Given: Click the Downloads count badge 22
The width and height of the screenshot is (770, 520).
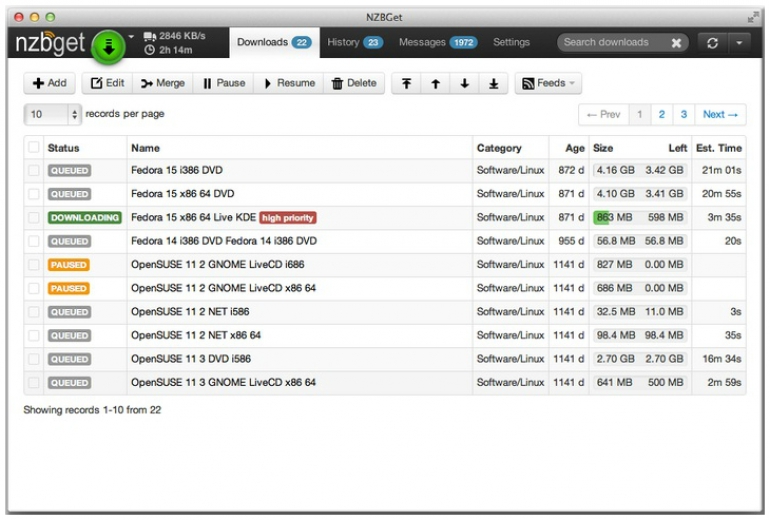Looking at the screenshot, I should point(302,43).
